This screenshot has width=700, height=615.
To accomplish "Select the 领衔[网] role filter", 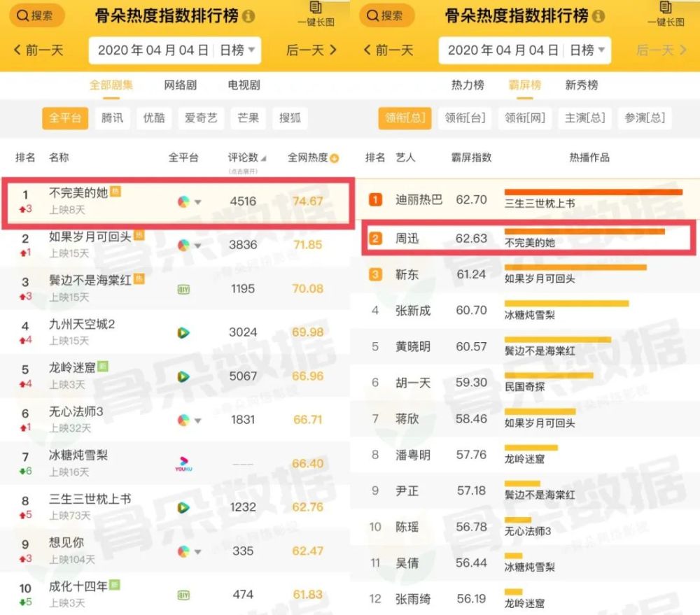I will 525,118.
